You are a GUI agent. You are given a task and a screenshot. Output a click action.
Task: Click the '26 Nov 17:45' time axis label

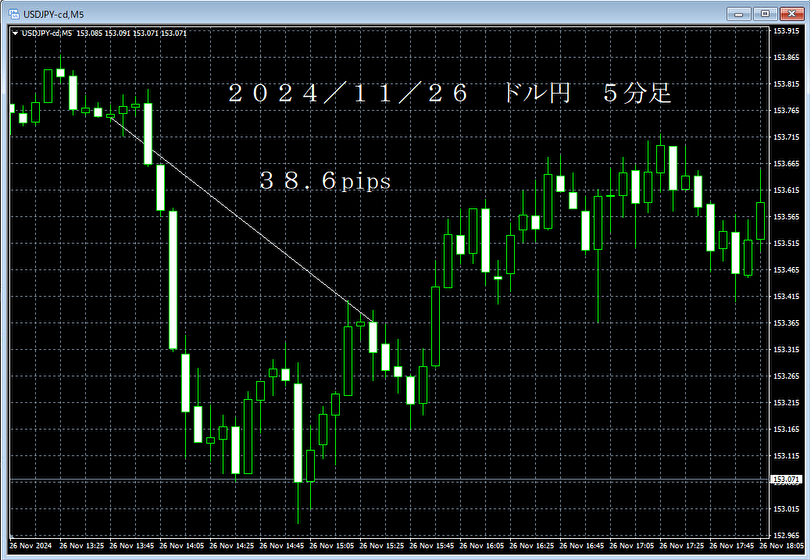(x=731, y=546)
